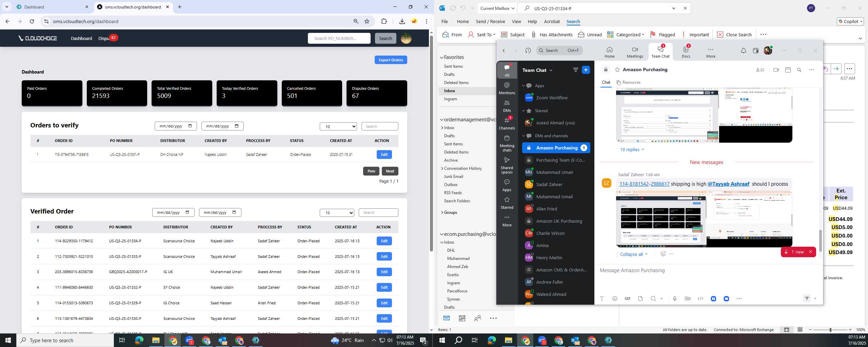The height and width of the screenshot is (347, 868).
Task: Add a reaction to Sadaf Zaheer's message
Action: [663, 254]
